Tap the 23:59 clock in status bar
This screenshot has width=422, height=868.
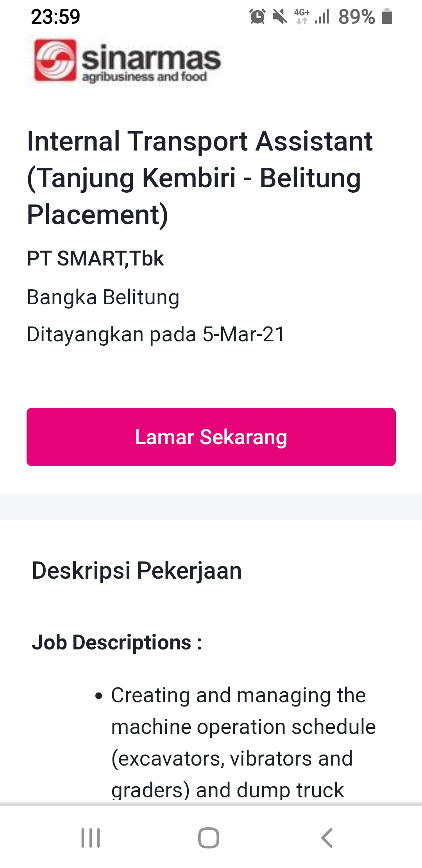[x=55, y=17]
